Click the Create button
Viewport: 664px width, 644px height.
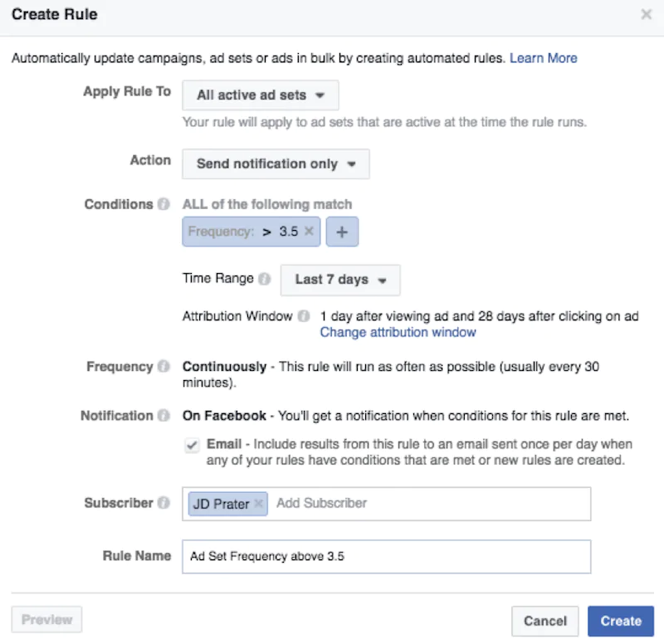click(620, 621)
